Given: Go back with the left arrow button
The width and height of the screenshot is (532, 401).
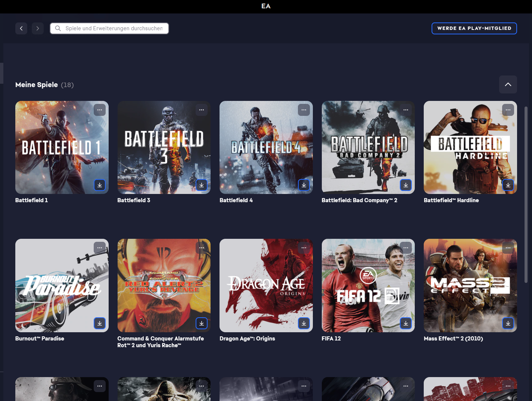Looking at the screenshot, I should pyautogui.click(x=21, y=28).
